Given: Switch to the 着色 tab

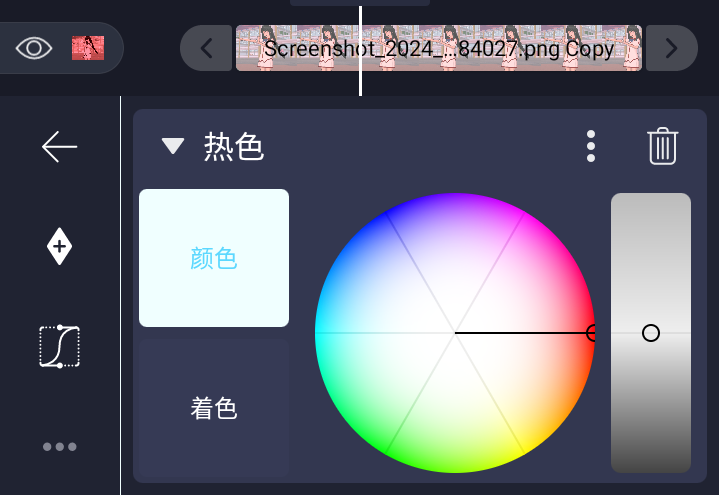Looking at the screenshot, I should (214, 408).
